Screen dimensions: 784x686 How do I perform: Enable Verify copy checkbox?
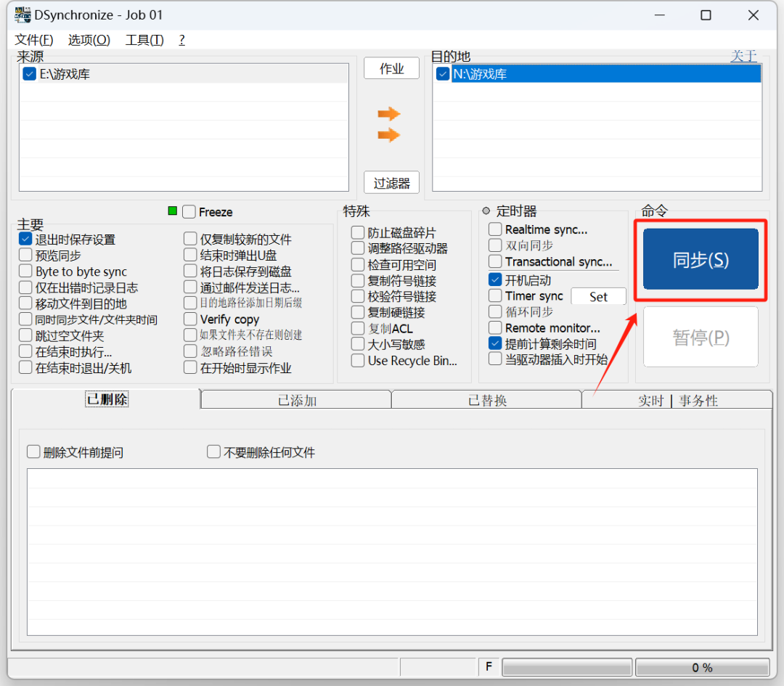tap(190, 319)
